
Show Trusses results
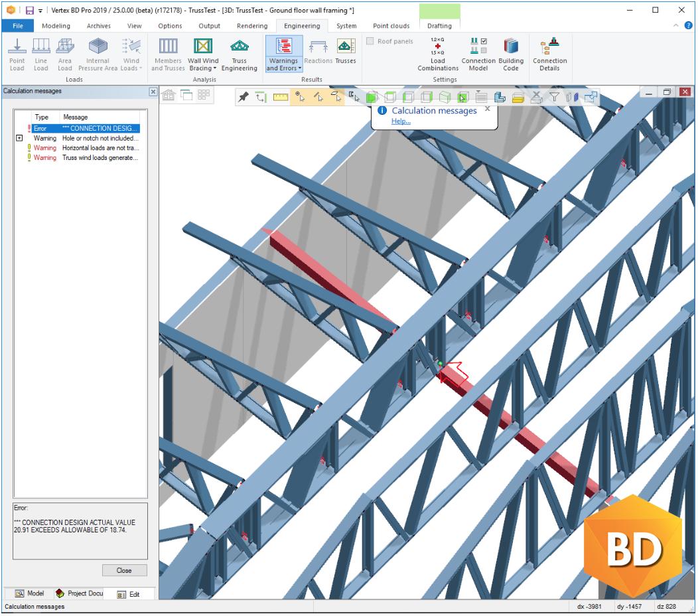[x=346, y=52]
